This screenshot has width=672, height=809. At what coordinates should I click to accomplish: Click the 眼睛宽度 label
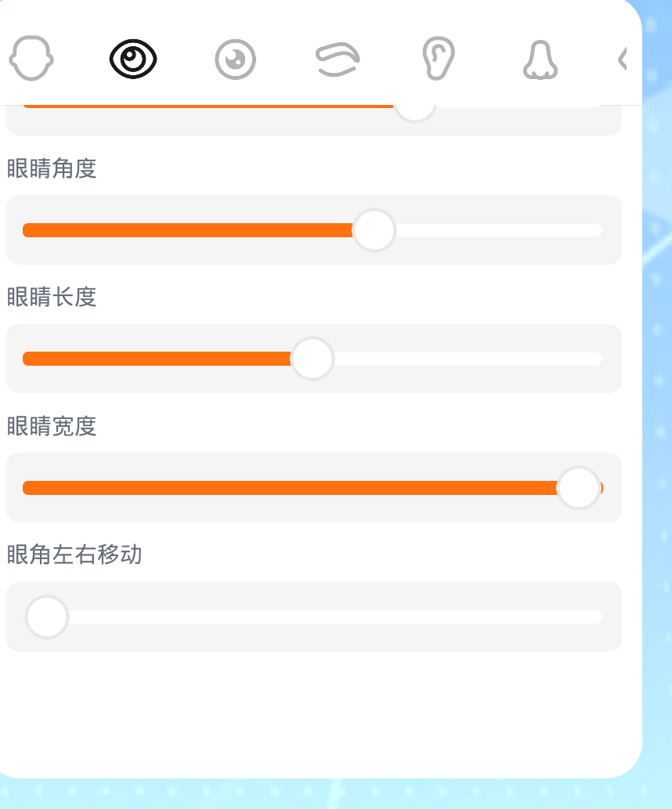point(52,426)
